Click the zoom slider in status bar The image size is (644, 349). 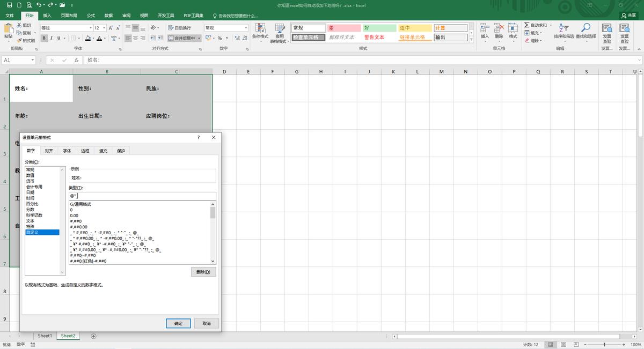click(x=604, y=344)
